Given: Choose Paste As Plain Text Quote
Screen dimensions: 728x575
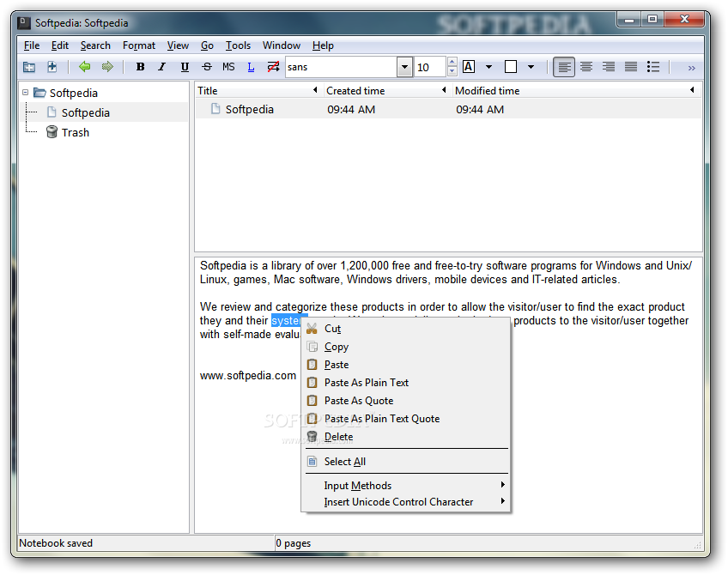Looking at the screenshot, I should (406, 419).
